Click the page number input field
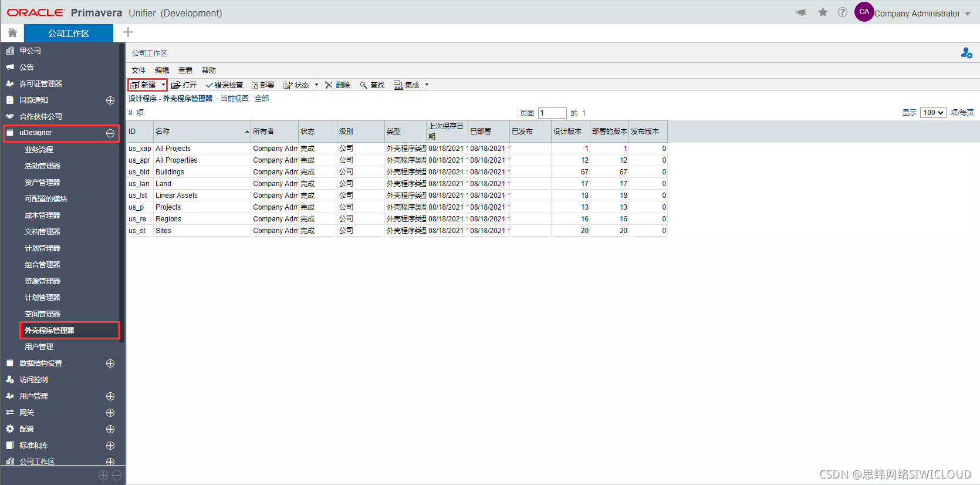Image resolution: width=980 pixels, height=485 pixels. pyautogui.click(x=552, y=113)
